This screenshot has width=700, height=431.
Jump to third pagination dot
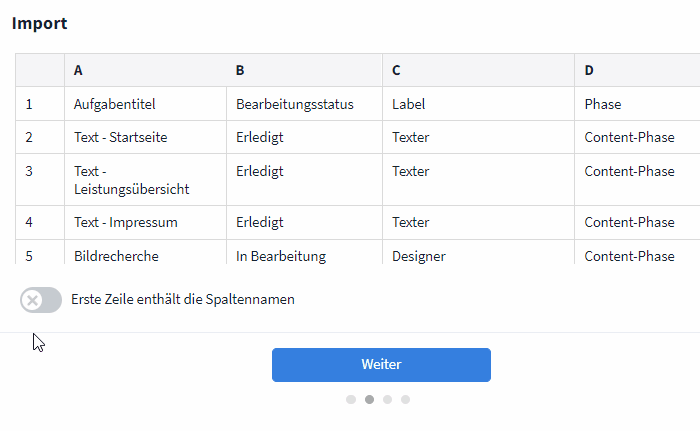click(x=387, y=399)
